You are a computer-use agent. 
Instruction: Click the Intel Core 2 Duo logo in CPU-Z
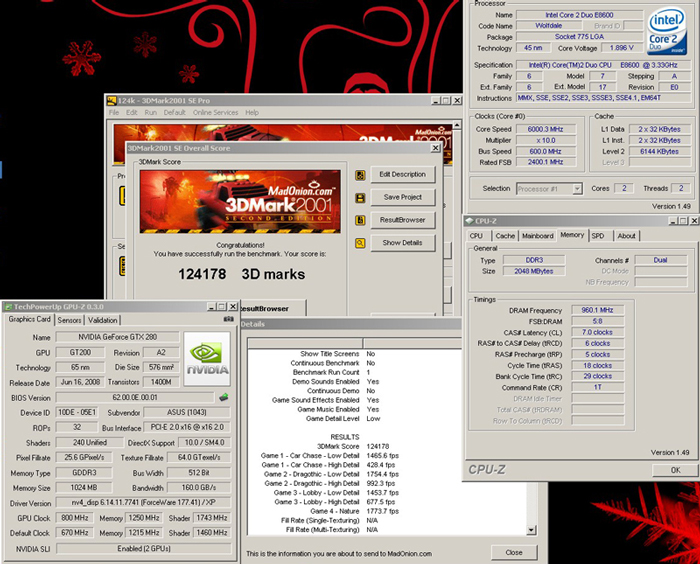coord(667,31)
